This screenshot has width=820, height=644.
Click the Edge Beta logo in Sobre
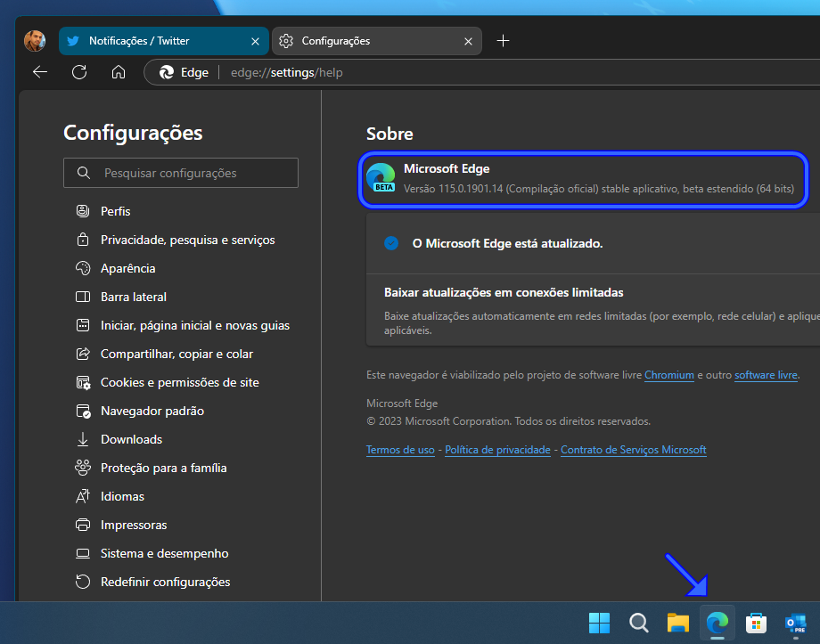pos(381,178)
